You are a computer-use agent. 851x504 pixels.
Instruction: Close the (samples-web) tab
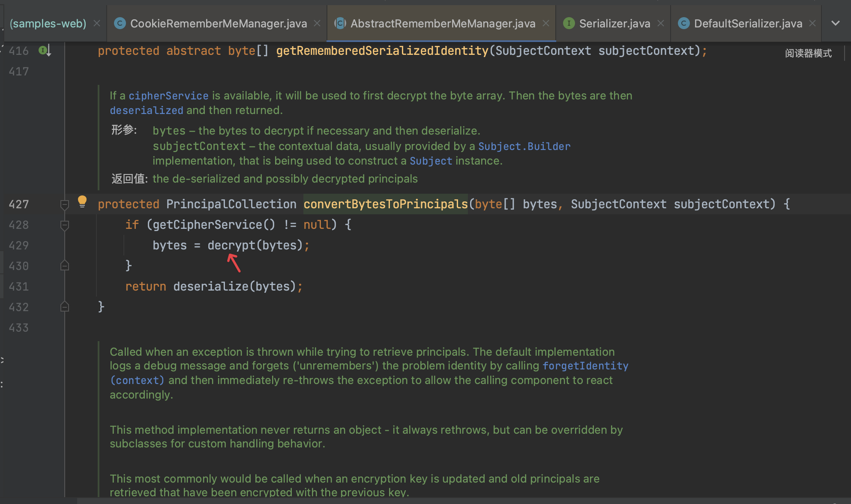click(x=97, y=23)
